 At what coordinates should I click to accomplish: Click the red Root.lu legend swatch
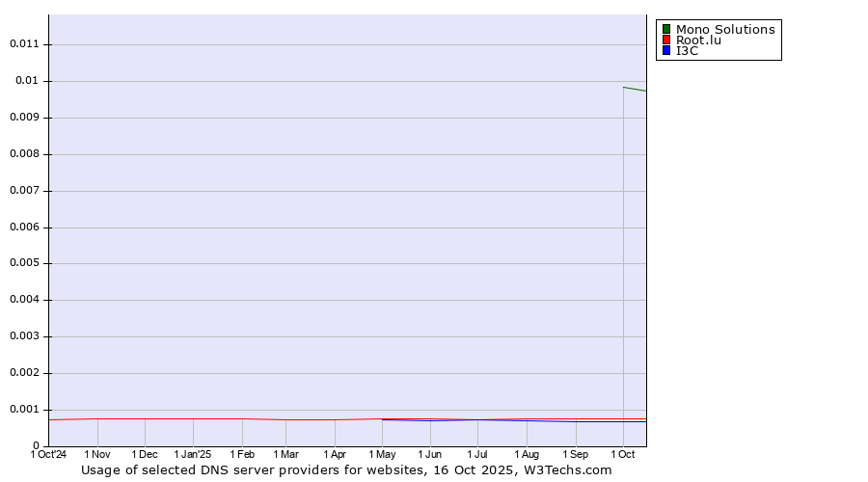(665, 40)
